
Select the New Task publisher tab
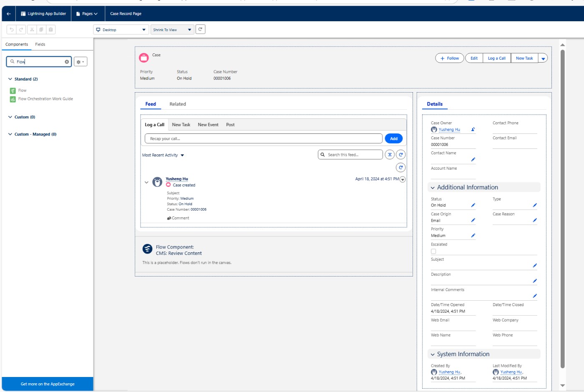181,125
